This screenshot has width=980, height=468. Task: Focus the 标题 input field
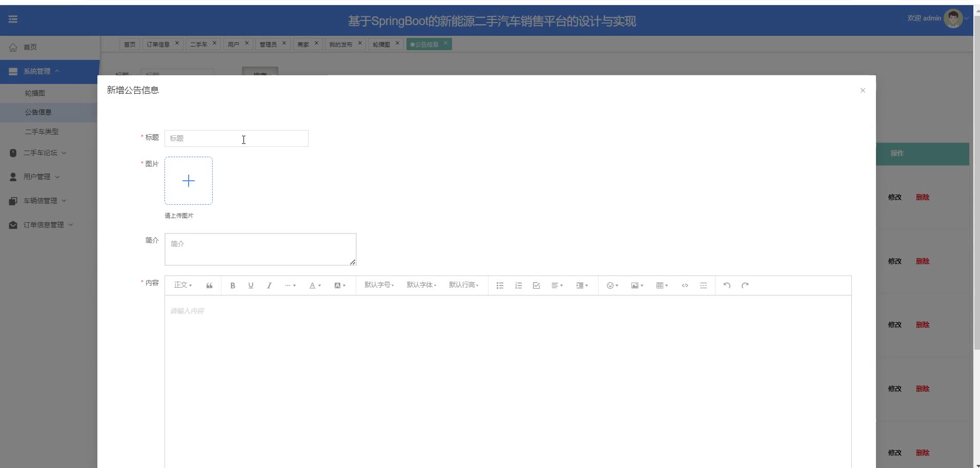pos(236,138)
